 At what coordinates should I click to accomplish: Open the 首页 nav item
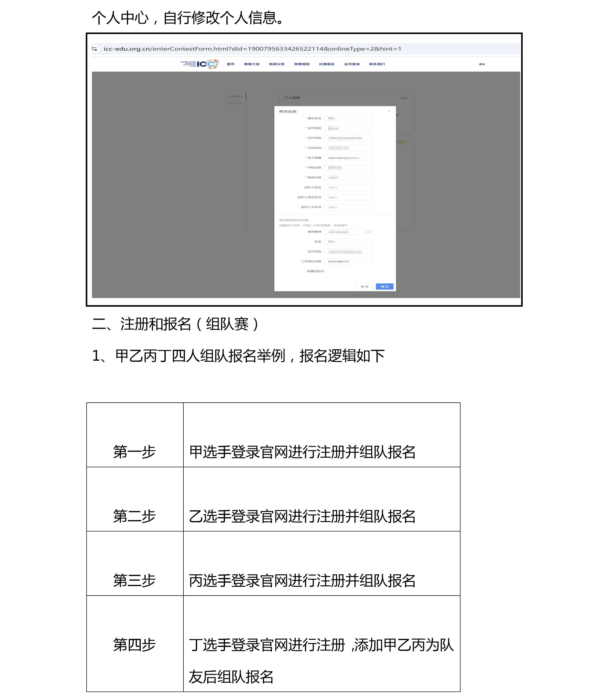pos(230,64)
